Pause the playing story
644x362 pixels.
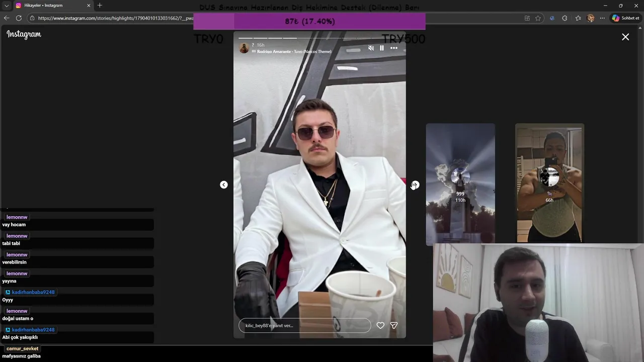tap(382, 48)
